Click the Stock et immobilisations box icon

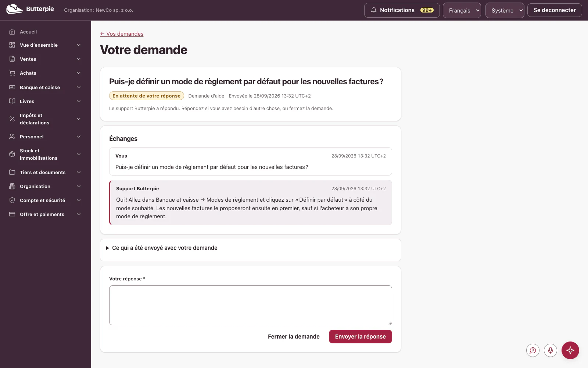[12, 154]
